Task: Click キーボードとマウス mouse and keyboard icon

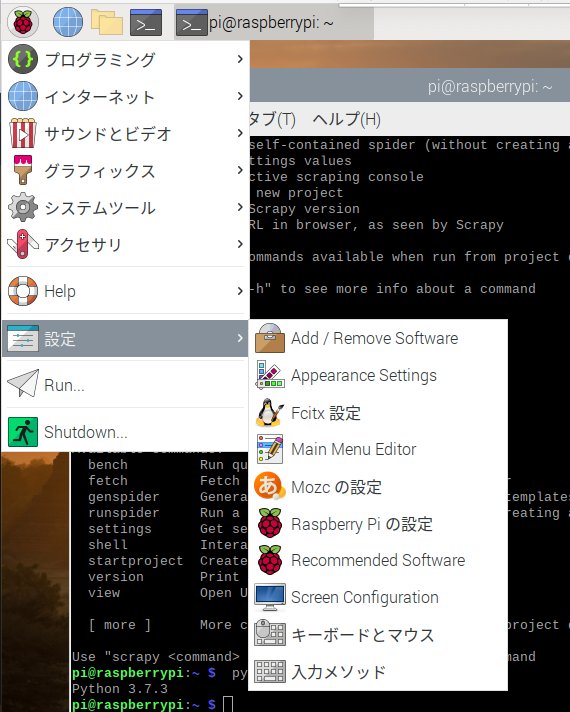Action: click(270, 634)
